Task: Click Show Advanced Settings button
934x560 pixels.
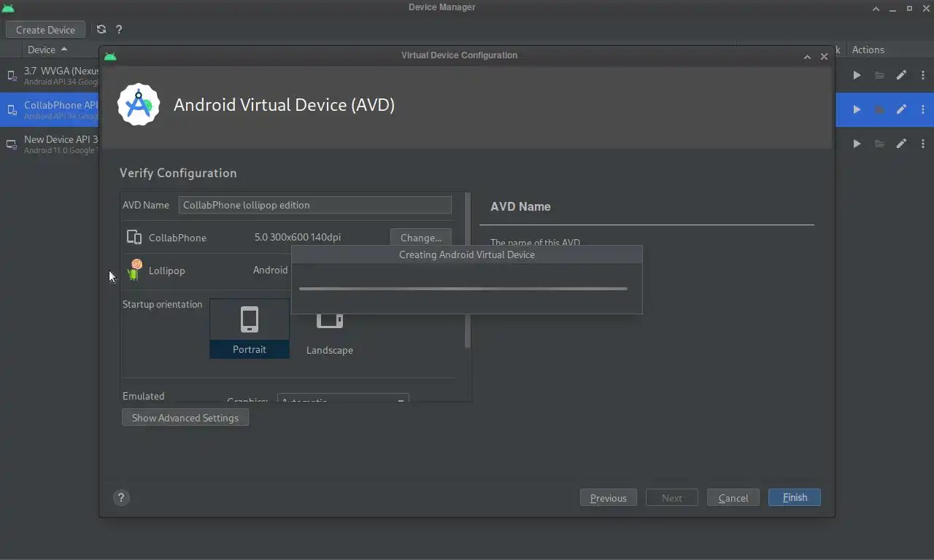Action: (185, 418)
